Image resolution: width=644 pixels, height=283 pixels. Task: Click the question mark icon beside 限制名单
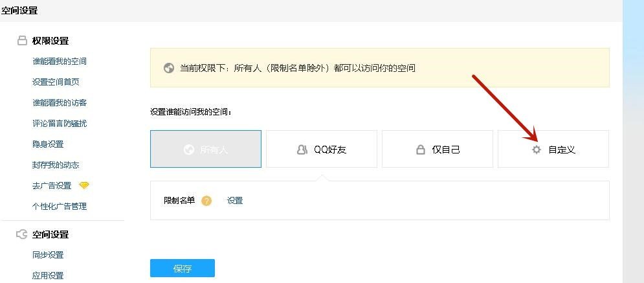[x=206, y=201]
